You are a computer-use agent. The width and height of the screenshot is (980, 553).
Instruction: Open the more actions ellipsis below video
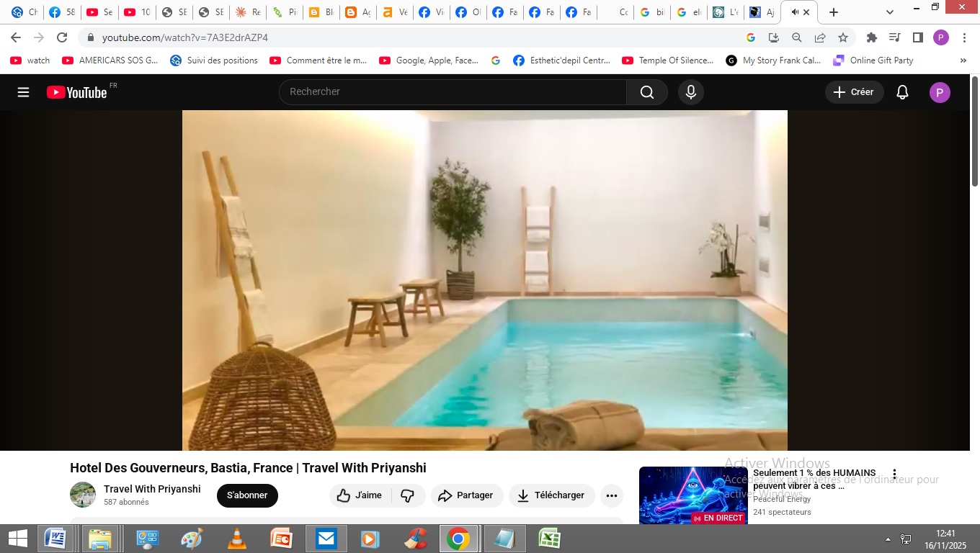click(x=612, y=495)
